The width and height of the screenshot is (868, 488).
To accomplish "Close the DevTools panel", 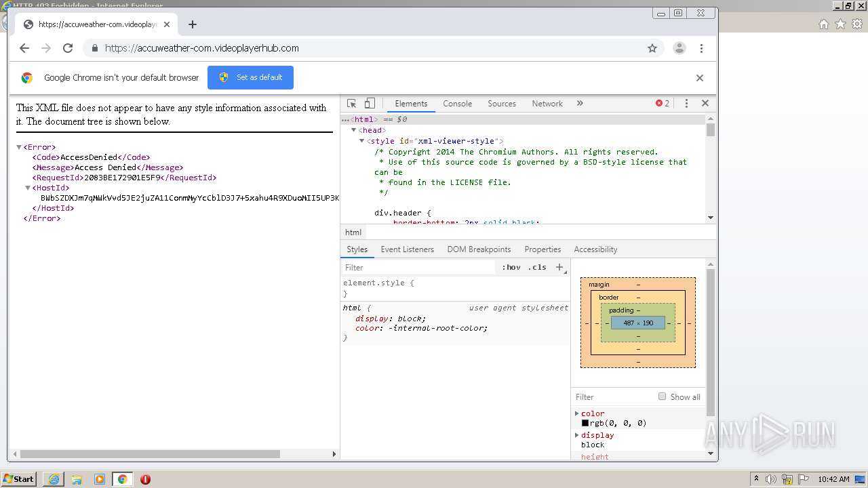I will 705,104.
